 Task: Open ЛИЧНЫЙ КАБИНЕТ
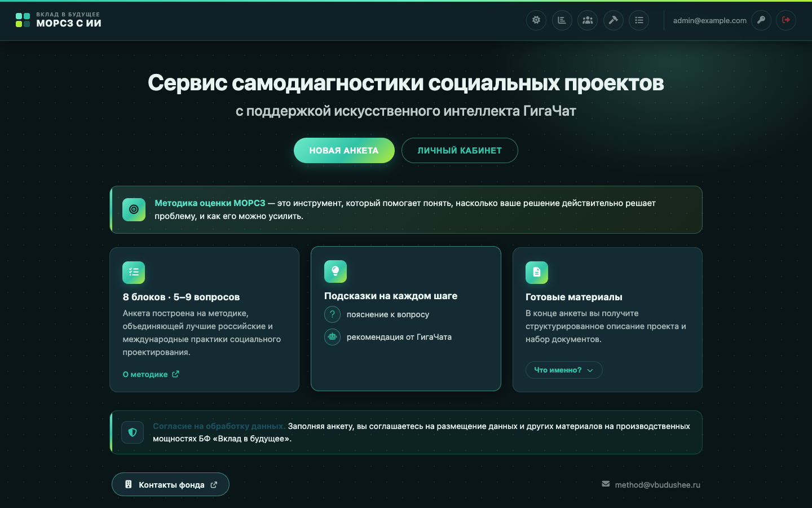460,151
